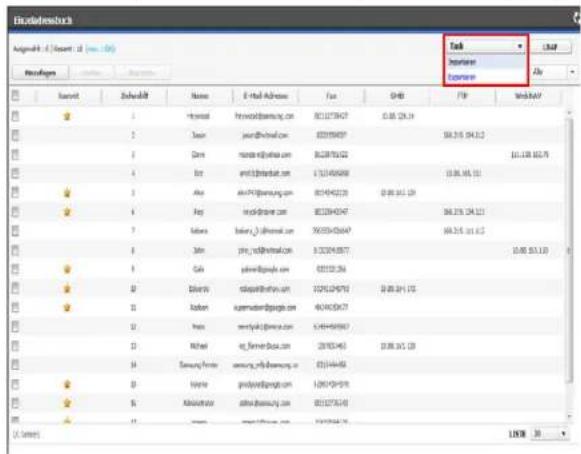Click the fax number in Alice's row
Viewport: 581px width, 454px height.
coord(331,193)
